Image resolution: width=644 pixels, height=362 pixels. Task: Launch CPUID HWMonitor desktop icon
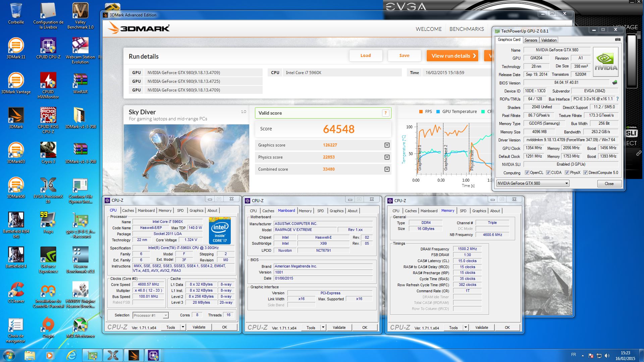48,85
